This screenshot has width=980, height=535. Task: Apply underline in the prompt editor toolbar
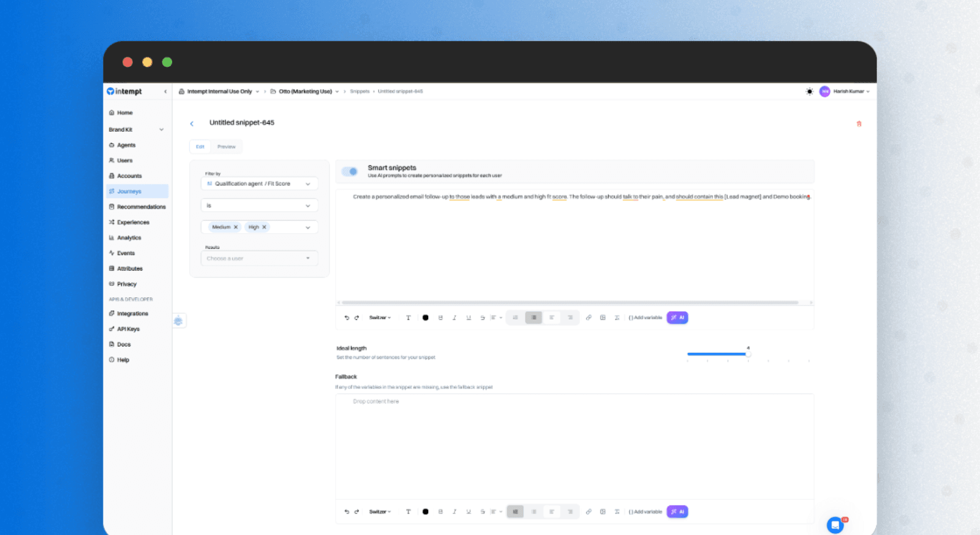tap(469, 317)
